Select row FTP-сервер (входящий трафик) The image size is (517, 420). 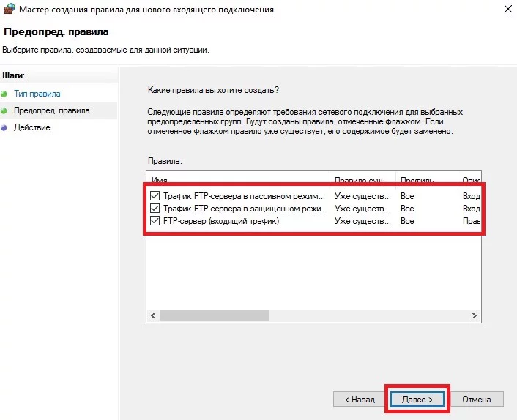point(313,221)
